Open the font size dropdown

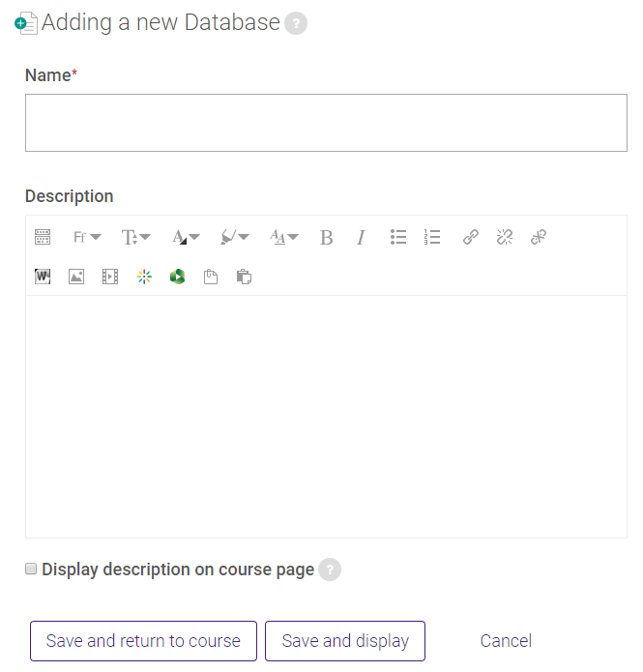pos(136,237)
